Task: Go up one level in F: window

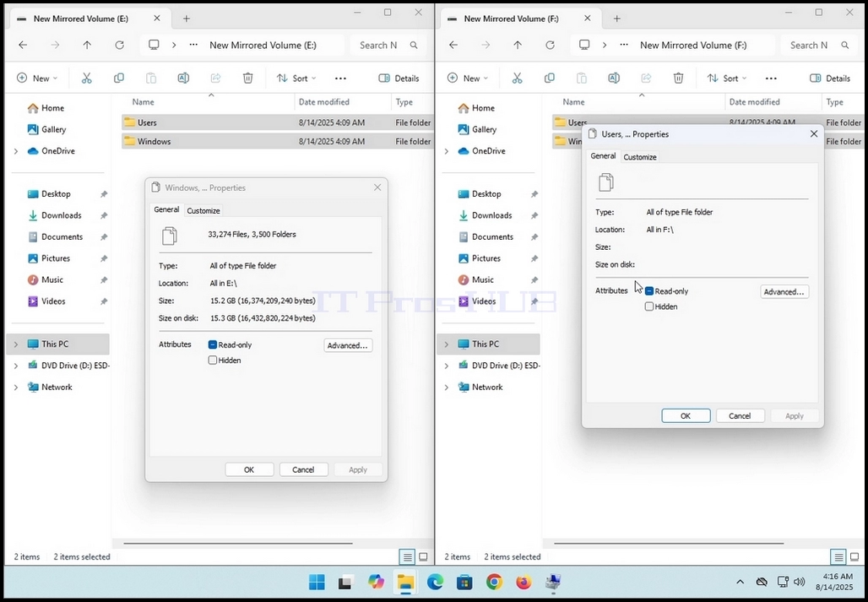Action: [x=518, y=45]
